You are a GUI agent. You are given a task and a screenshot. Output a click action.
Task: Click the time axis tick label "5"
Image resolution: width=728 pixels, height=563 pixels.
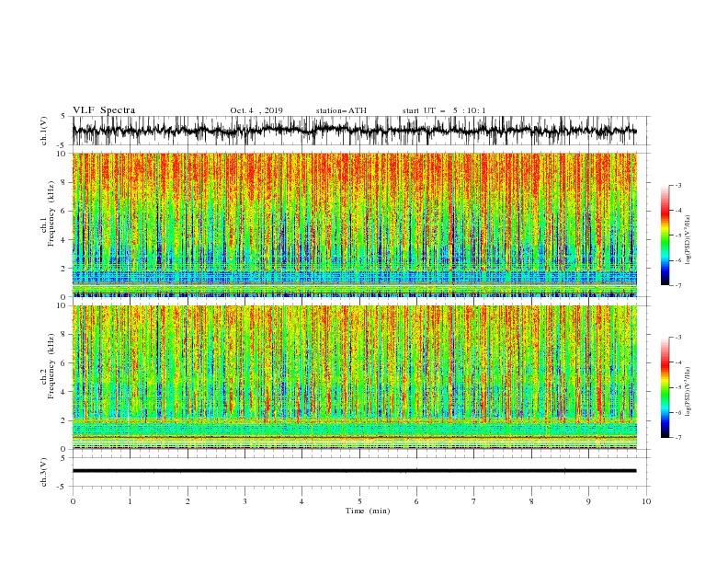359,501
